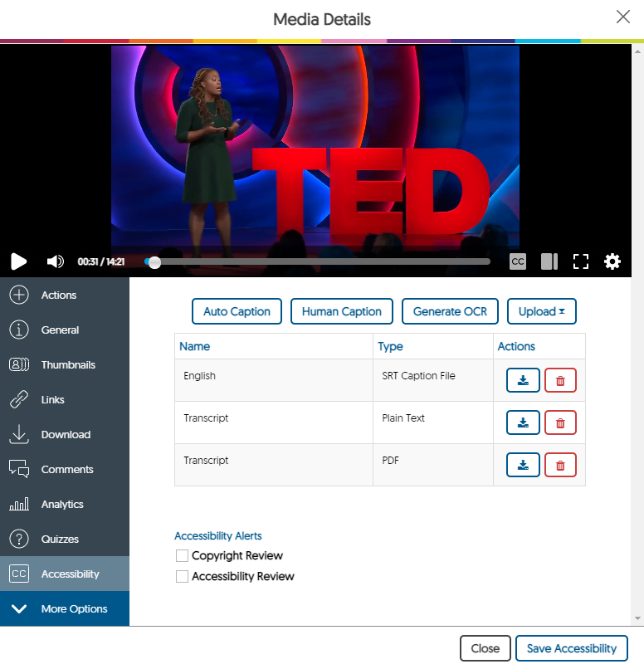Screen dimensions: 644x669
Task: Download the English SRT caption file
Action: pos(523,380)
